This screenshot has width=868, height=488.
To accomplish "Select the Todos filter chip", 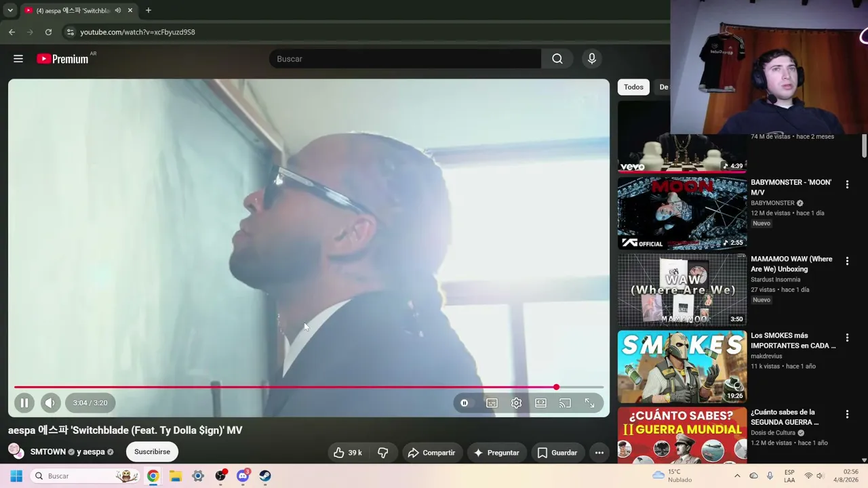I will pyautogui.click(x=633, y=87).
